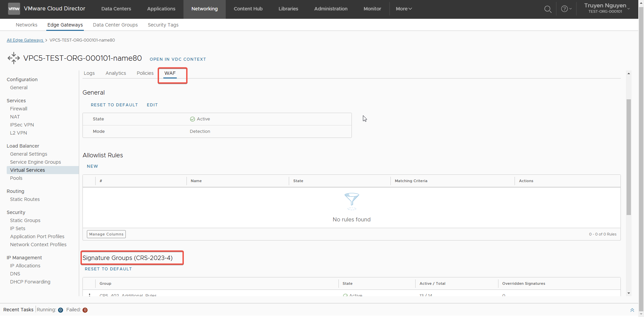Expand the Recent Tasks panel chevrons

632,310
